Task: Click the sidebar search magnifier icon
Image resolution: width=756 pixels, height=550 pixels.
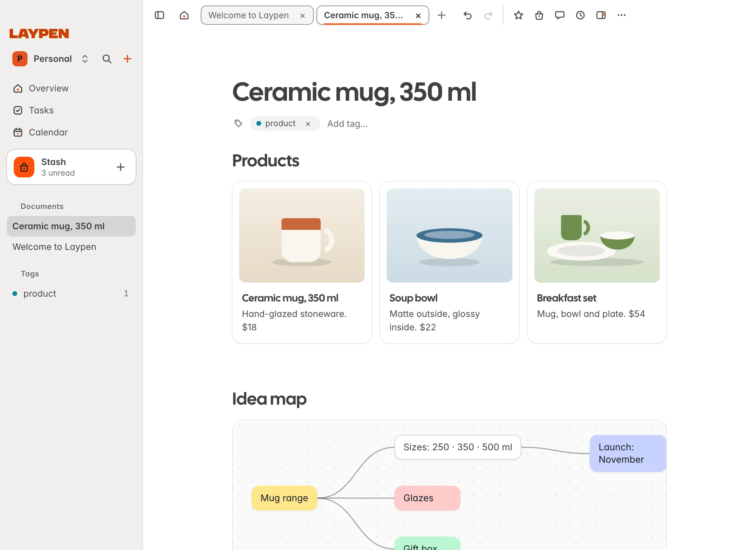Action: tap(107, 59)
